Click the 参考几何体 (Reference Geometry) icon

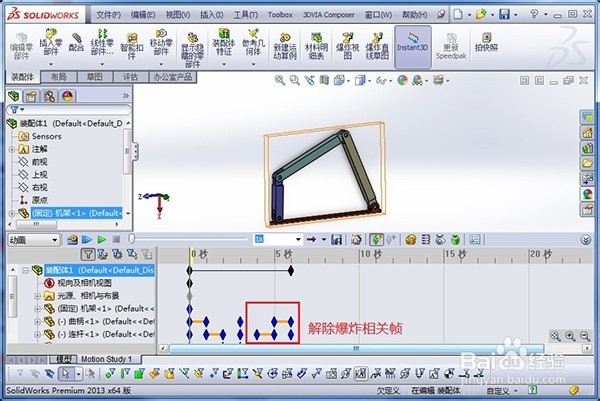pos(253,42)
